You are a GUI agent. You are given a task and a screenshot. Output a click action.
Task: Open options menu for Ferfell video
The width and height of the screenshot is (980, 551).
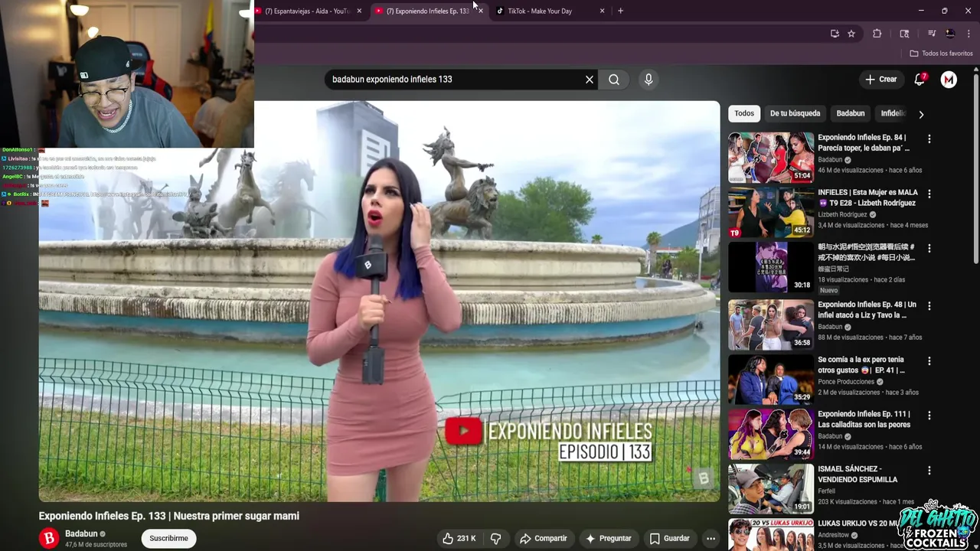pos(929,471)
